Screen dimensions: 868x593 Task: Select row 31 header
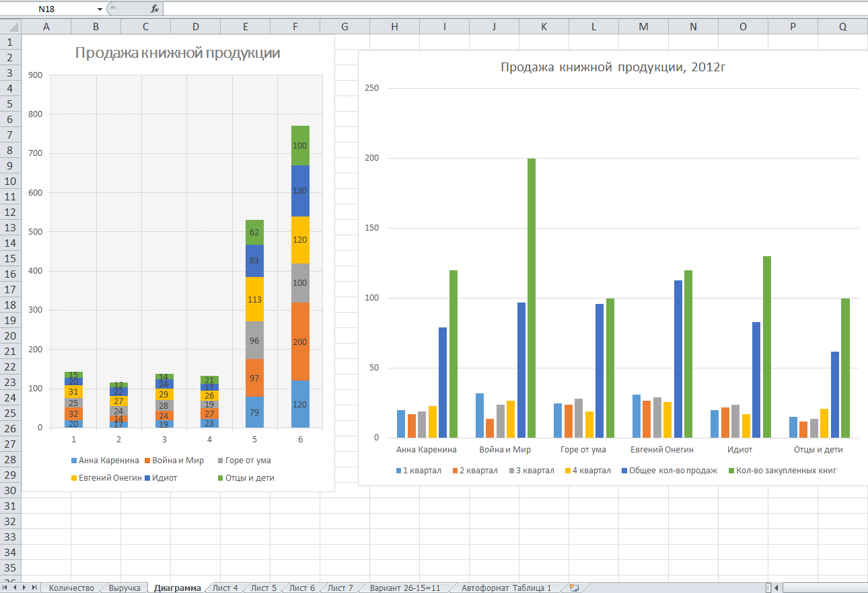pyautogui.click(x=10, y=506)
